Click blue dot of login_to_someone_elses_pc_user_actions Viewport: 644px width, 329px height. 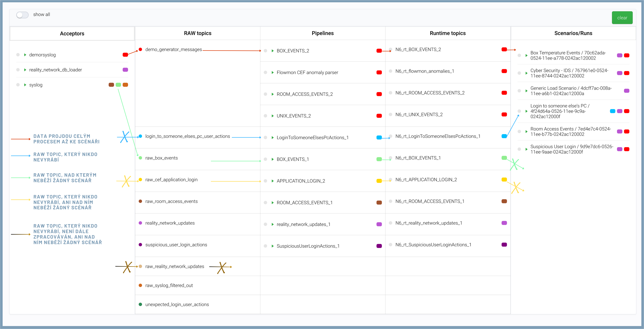click(x=141, y=136)
